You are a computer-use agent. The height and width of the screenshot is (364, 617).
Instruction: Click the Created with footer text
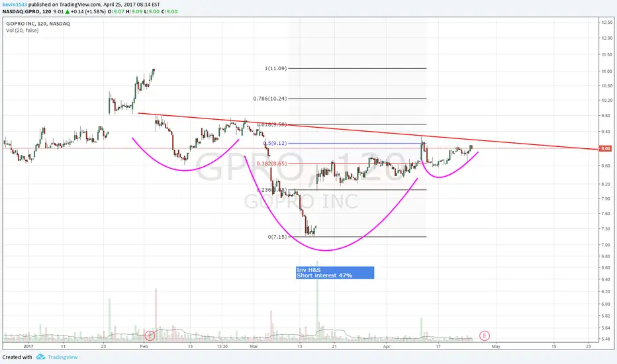coord(17,357)
